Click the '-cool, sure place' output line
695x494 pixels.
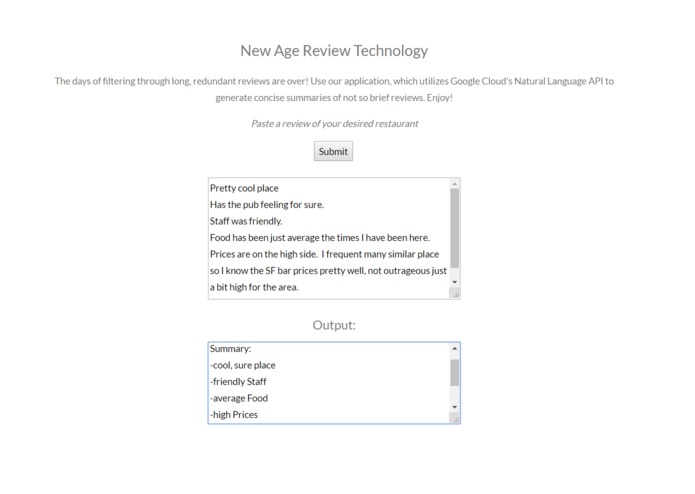(x=243, y=365)
